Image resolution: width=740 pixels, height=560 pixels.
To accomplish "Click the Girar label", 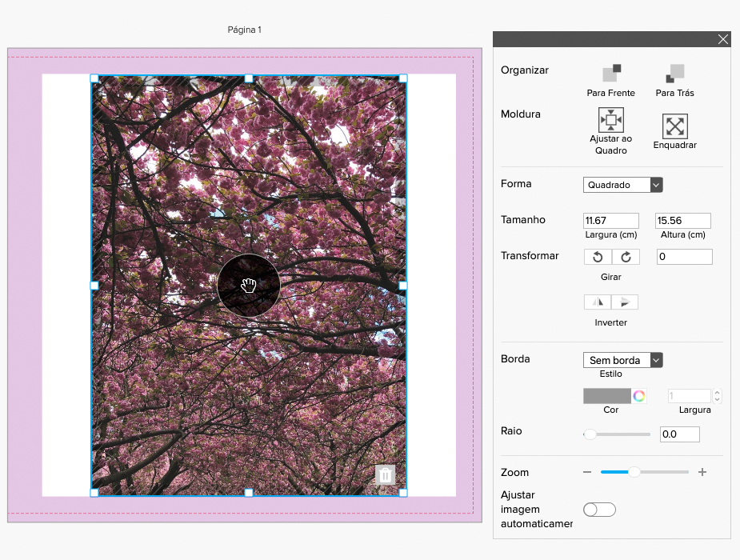I will [610, 277].
